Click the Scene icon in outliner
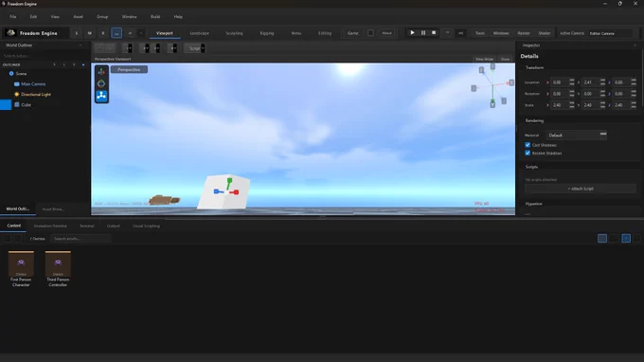 (11, 74)
